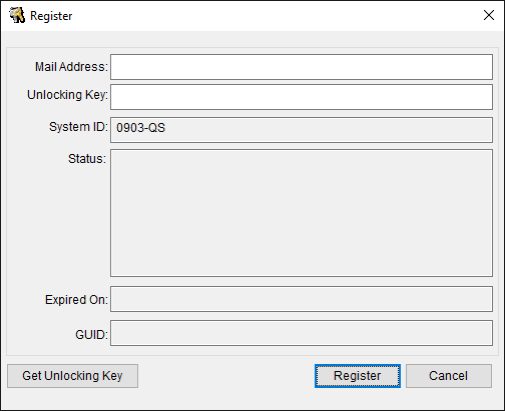
Task: Click the Mail Address label
Action: click(x=71, y=67)
